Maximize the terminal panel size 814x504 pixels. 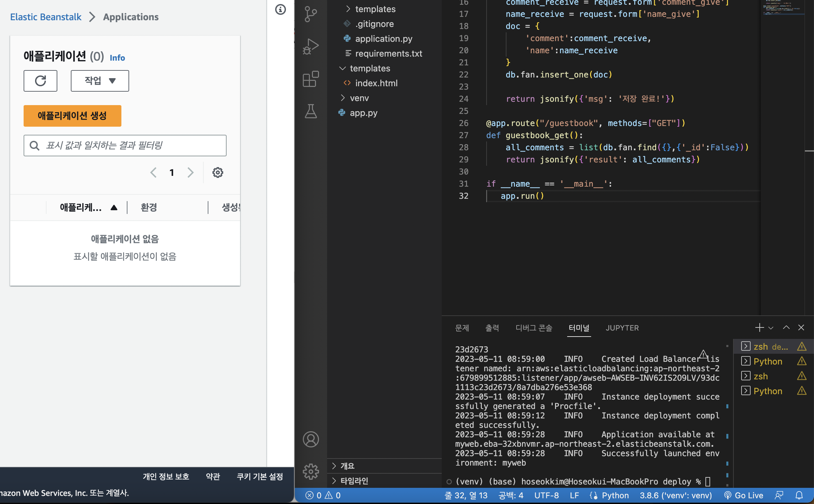tap(786, 327)
